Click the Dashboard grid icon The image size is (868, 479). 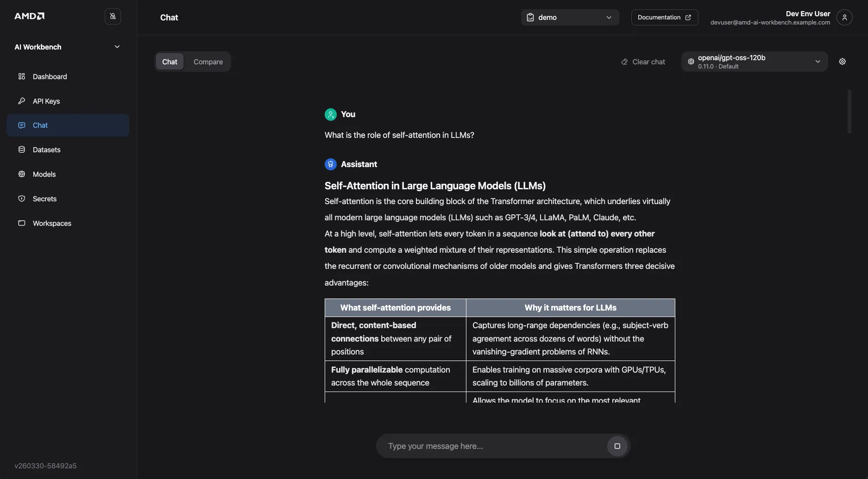coord(22,76)
